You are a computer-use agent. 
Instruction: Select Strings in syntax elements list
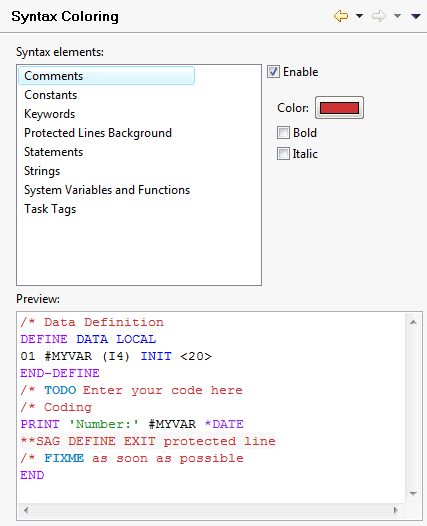(42, 171)
